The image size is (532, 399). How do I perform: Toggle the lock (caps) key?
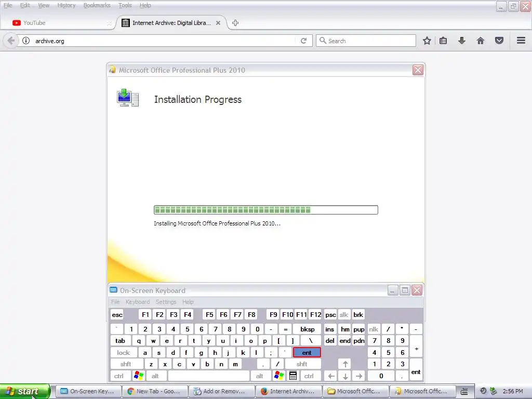(x=124, y=353)
